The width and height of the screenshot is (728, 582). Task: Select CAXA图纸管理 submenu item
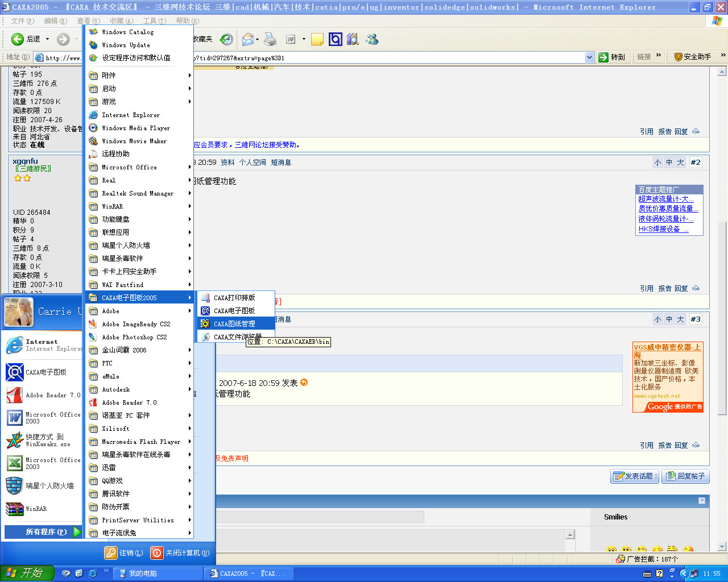pos(236,324)
